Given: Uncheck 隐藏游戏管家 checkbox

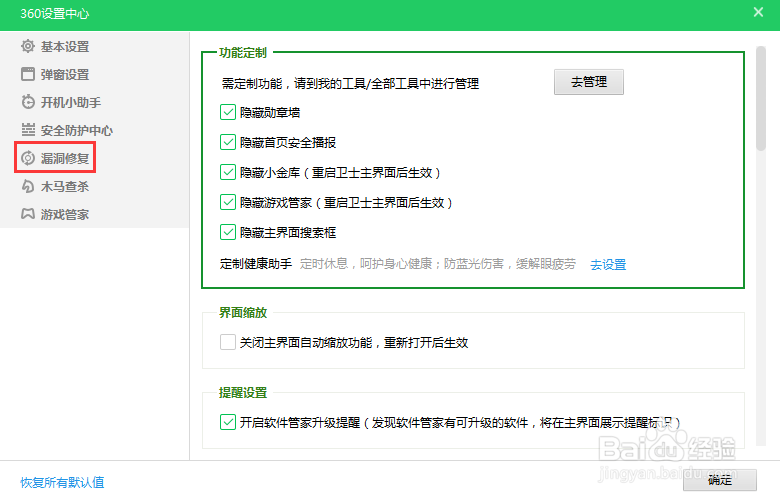Looking at the screenshot, I should pyautogui.click(x=228, y=202).
